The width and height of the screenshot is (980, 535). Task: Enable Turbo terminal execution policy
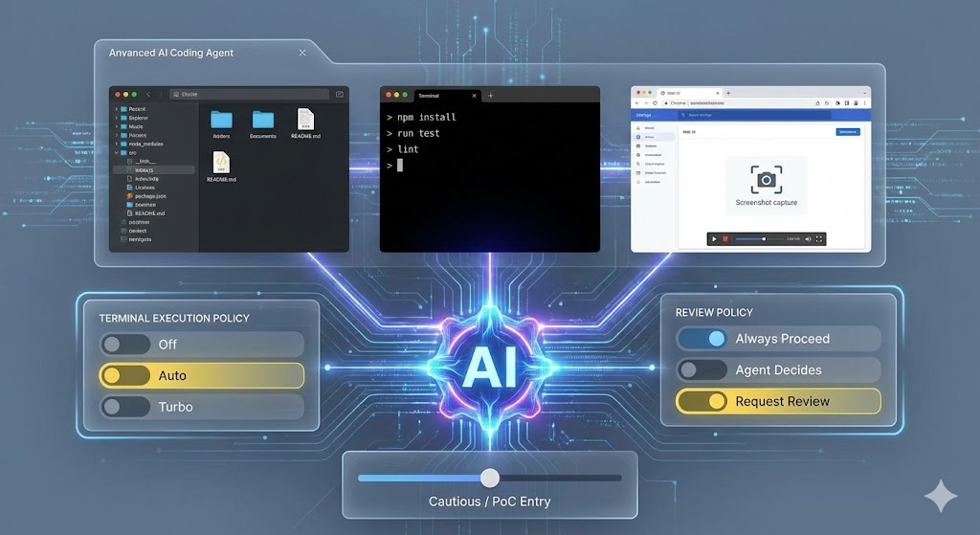coord(125,407)
